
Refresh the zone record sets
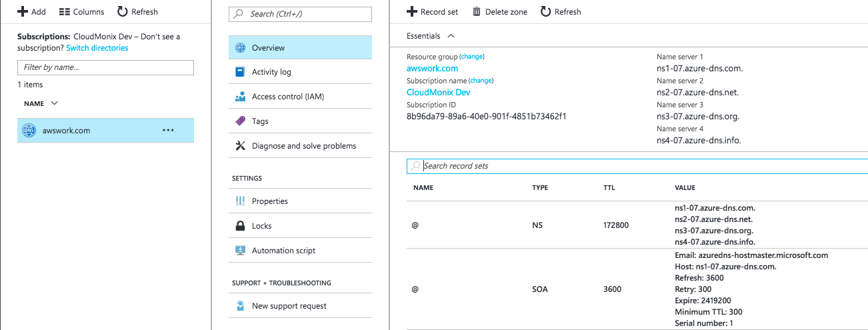tap(561, 11)
